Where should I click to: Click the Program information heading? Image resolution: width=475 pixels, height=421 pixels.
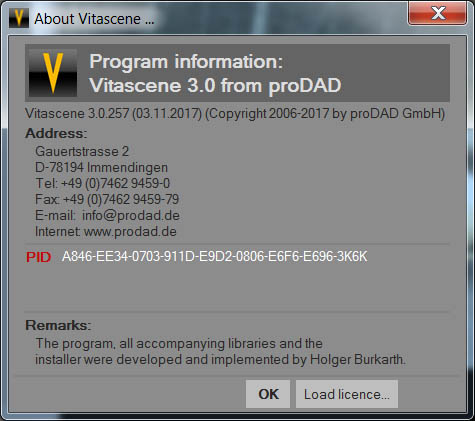coord(186,62)
